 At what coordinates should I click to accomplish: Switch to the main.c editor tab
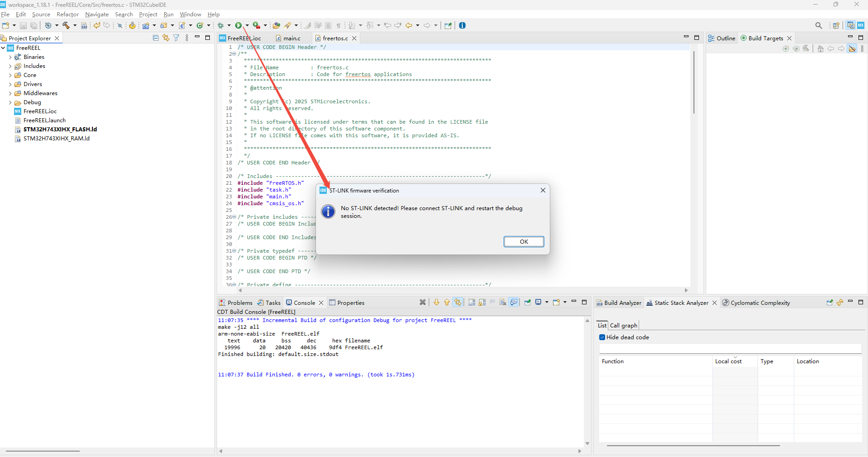click(x=291, y=38)
